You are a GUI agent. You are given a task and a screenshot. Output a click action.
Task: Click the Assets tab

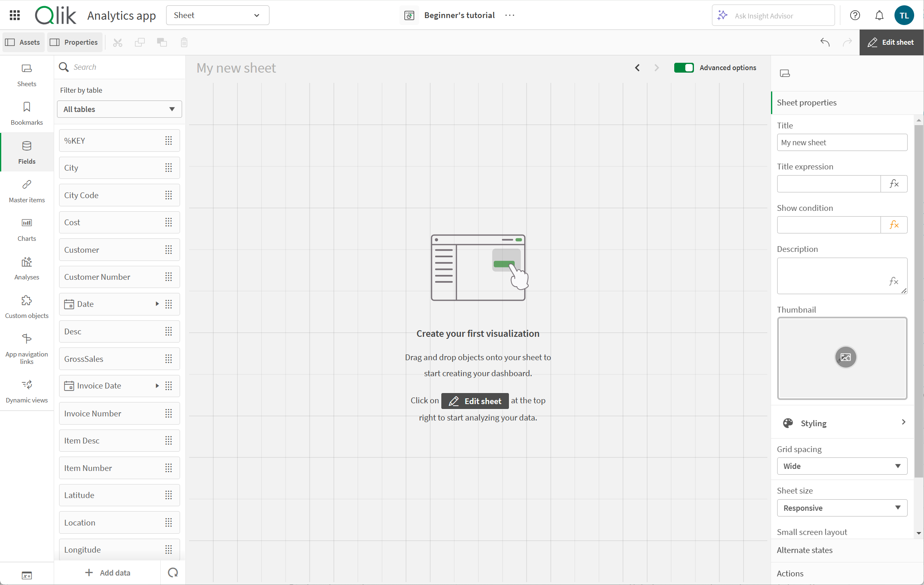[22, 42]
